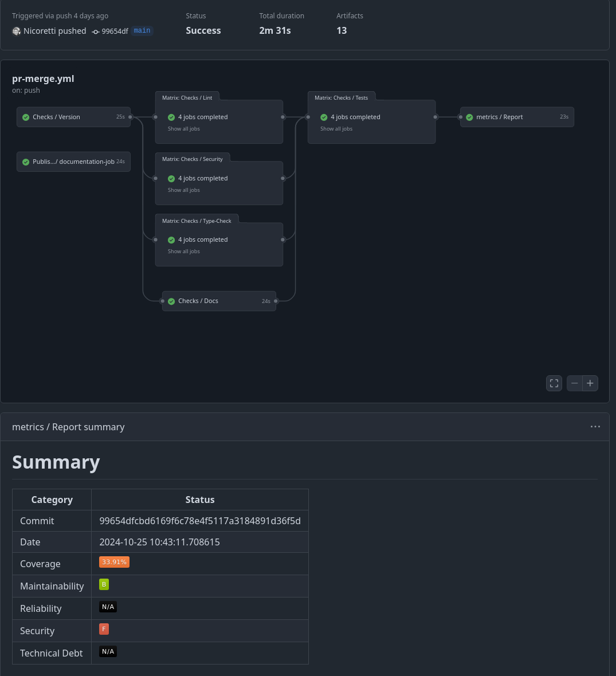
Task: Click the pr-merge.yml workflow title
Action: (43, 78)
